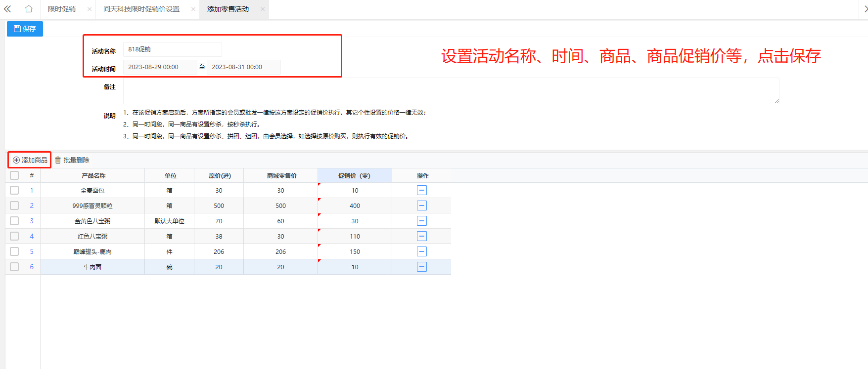Remove 全麦面包 row with minus icon

pos(421,190)
